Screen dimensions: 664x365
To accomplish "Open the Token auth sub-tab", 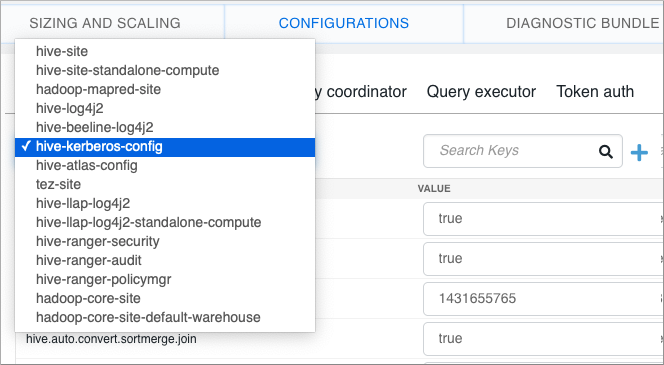I will 595,91.
